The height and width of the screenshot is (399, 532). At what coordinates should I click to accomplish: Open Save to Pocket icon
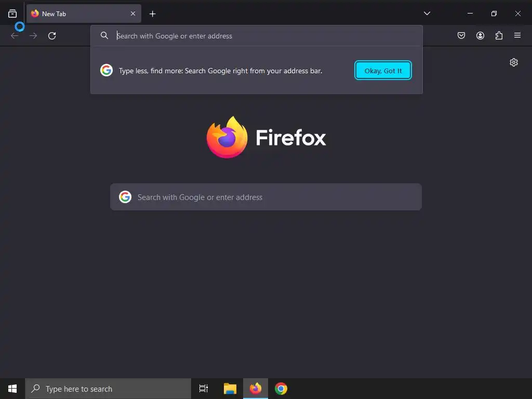461,35
